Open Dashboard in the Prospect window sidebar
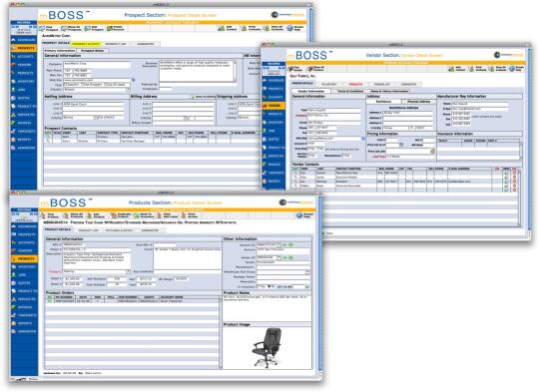 click(x=23, y=40)
